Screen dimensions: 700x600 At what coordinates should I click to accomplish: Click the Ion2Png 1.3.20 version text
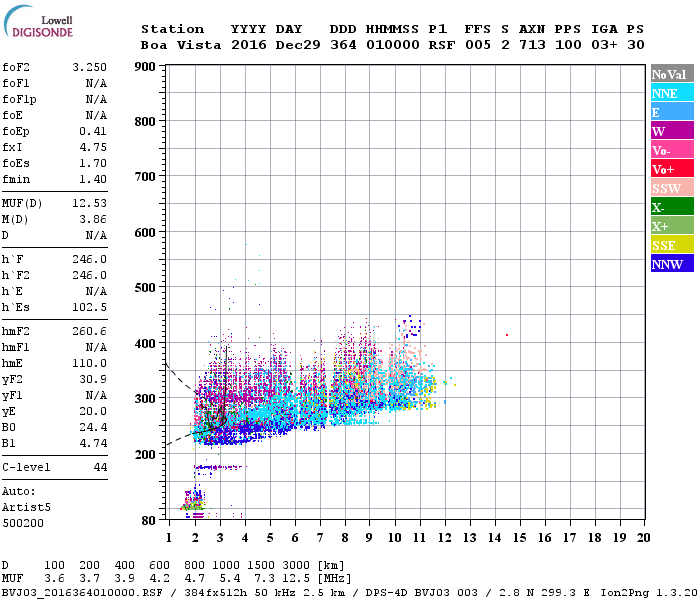pos(648,593)
